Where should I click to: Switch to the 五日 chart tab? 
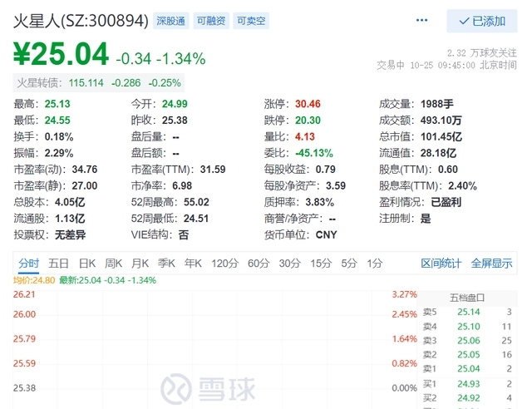pos(58,264)
